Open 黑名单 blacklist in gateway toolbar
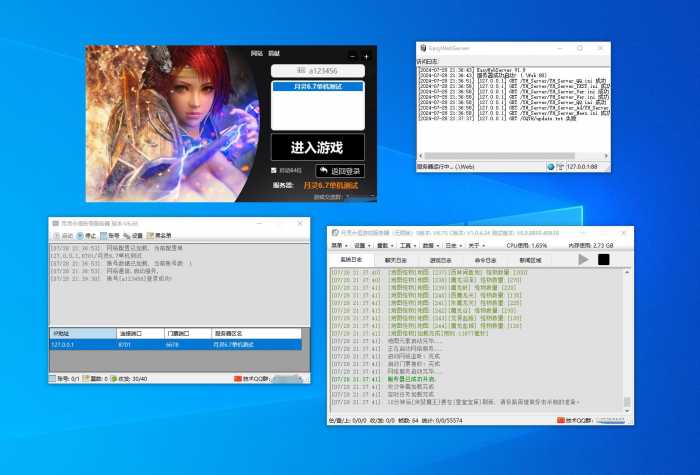This screenshot has height=475, width=700. [158, 235]
